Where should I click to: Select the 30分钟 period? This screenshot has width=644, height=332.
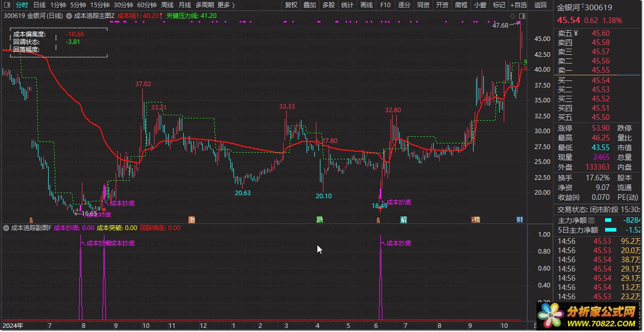(123, 5)
